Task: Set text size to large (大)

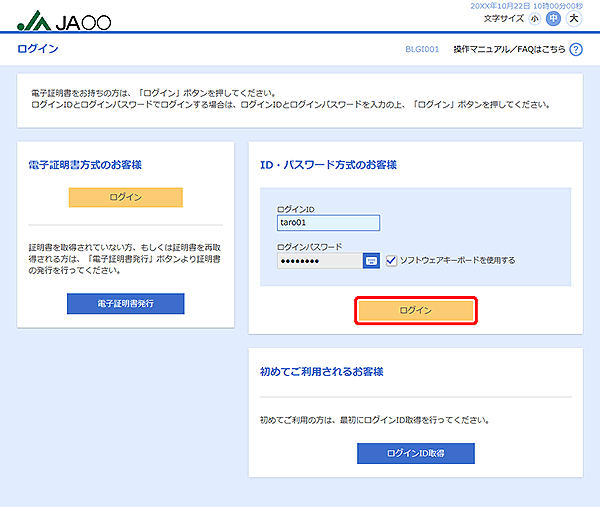Action: [574, 18]
